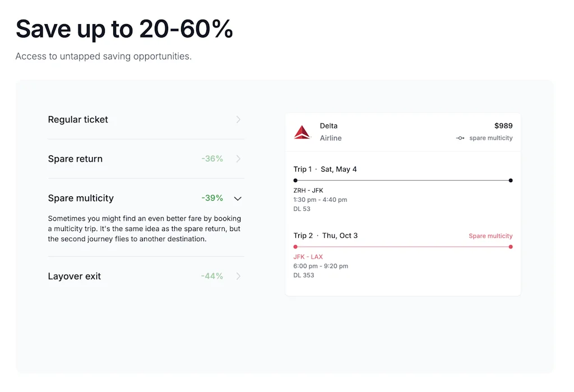Screen dimensions: 574x392
Task: Expand the Spare return option arrow
Action: coord(238,159)
